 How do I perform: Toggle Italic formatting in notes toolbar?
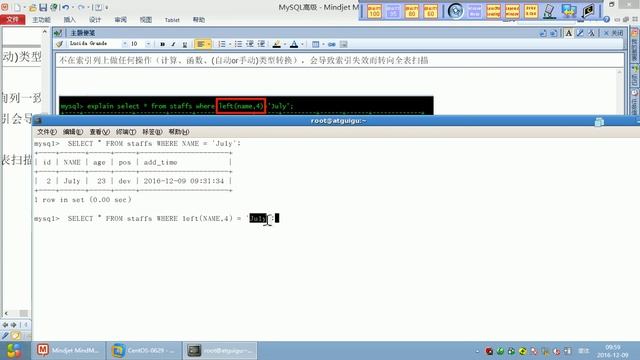173,44
